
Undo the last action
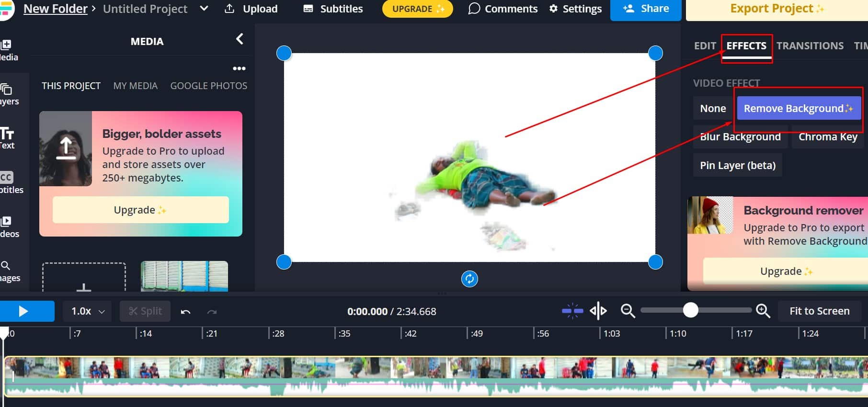(186, 312)
